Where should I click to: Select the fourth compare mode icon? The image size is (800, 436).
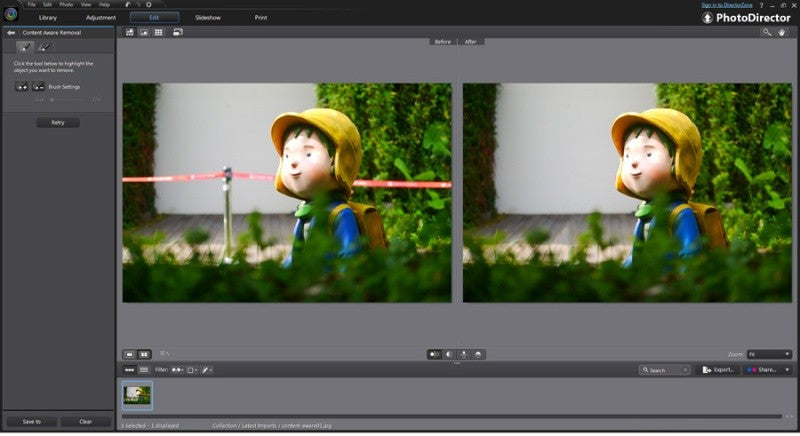point(478,354)
